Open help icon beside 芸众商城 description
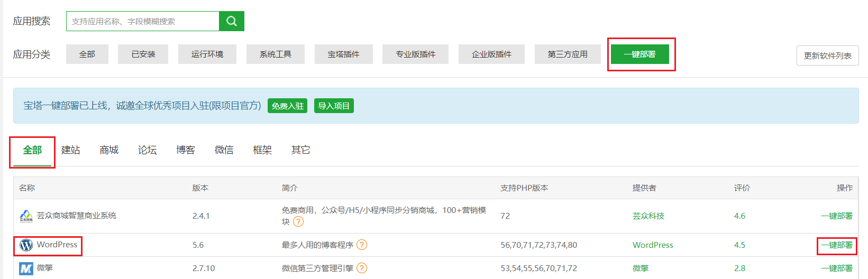Image resolution: width=868 pixels, height=279 pixels. pos(298,222)
